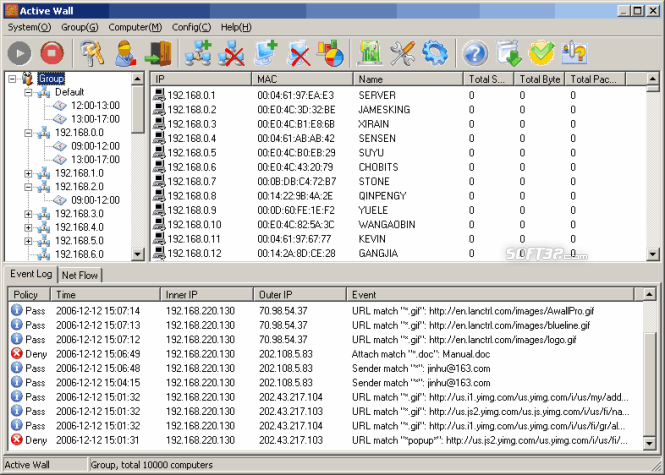This screenshot has width=665, height=475.
Task: Click the Delete computer toolbar icon
Action: point(299,53)
